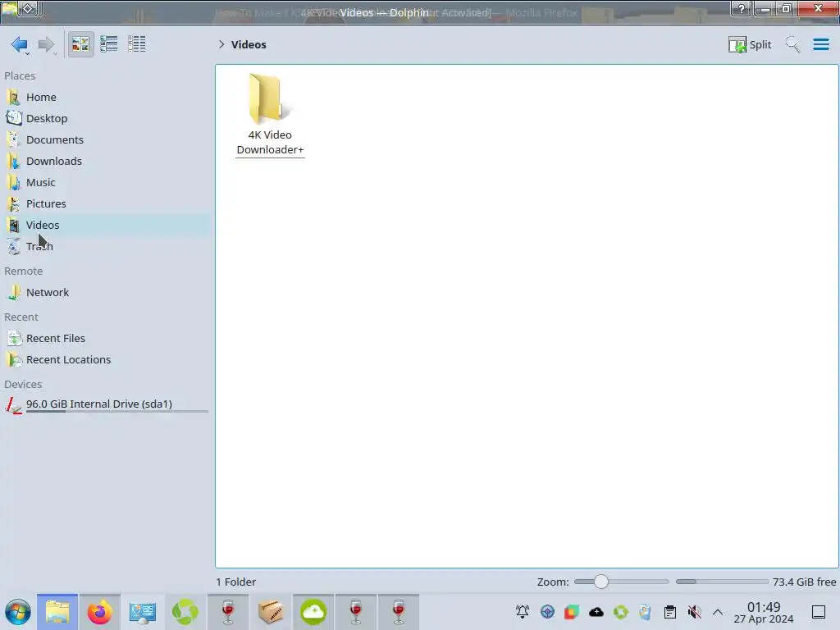
Task: Open the search magnifier tool
Action: pos(792,44)
